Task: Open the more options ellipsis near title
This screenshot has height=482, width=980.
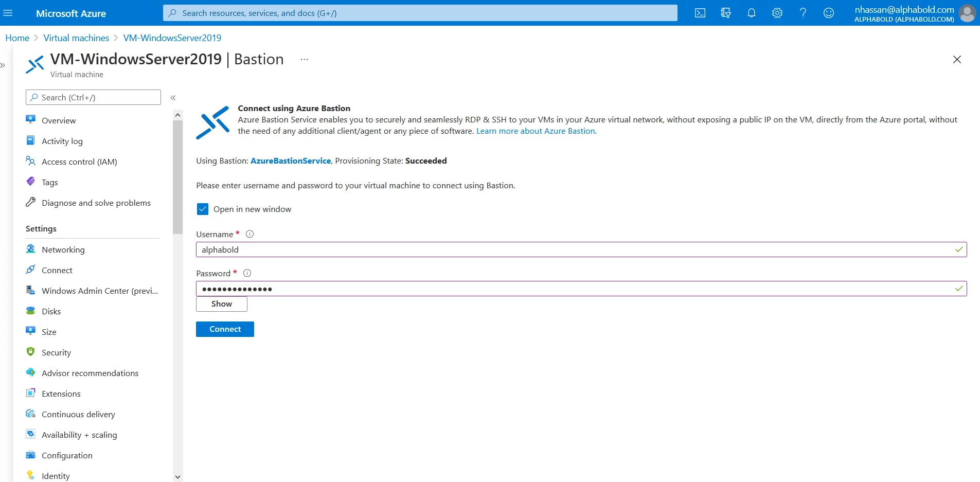Action: click(x=305, y=60)
